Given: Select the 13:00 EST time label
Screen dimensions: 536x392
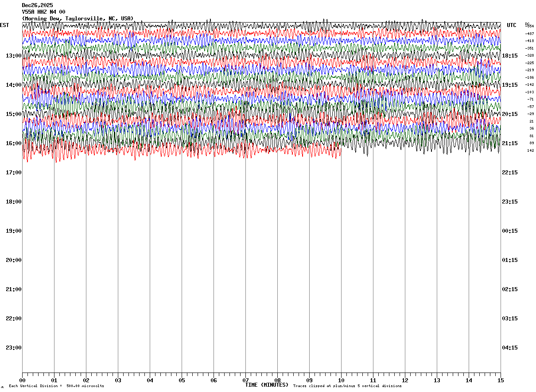Looking at the screenshot, I should click(x=14, y=56).
